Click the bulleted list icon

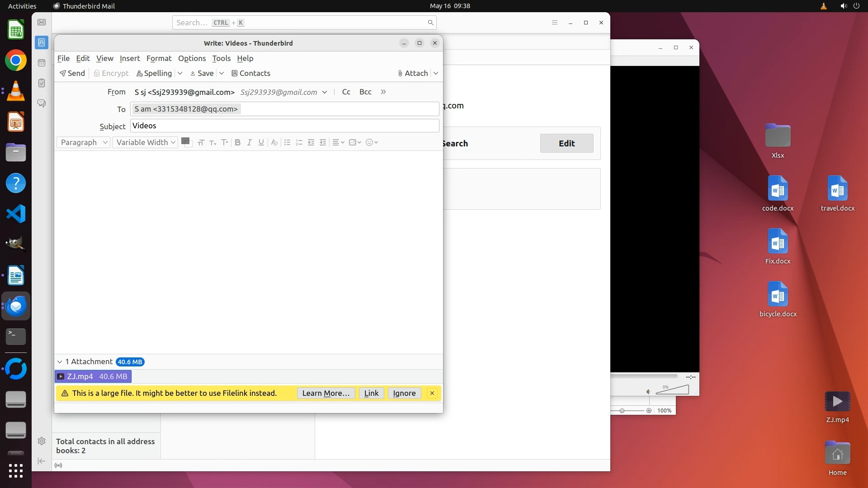point(287,142)
